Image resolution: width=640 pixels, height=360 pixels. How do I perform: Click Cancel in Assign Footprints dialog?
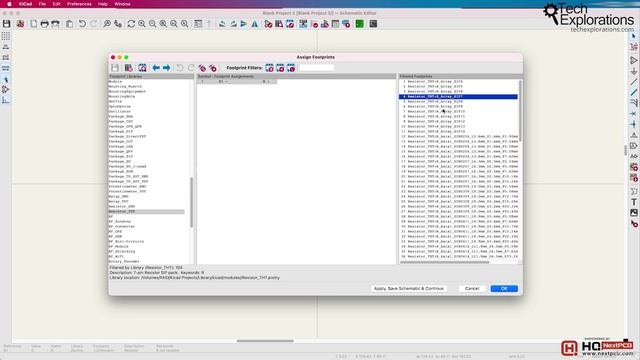[472, 289]
